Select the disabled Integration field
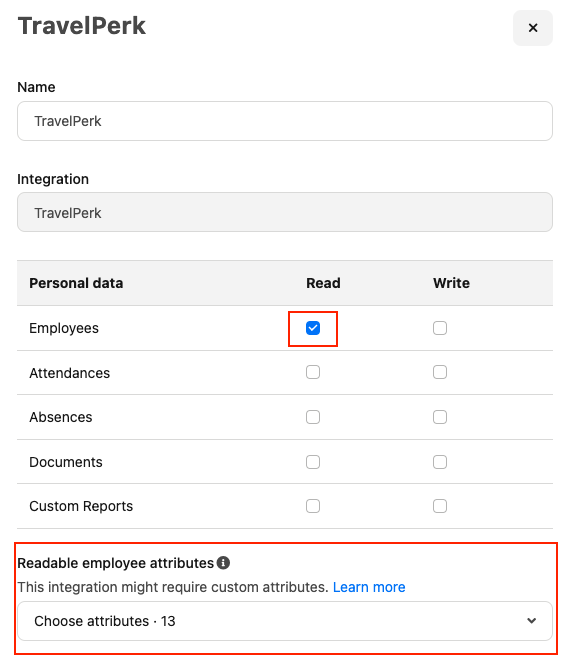569x661 pixels. click(x=284, y=212)
